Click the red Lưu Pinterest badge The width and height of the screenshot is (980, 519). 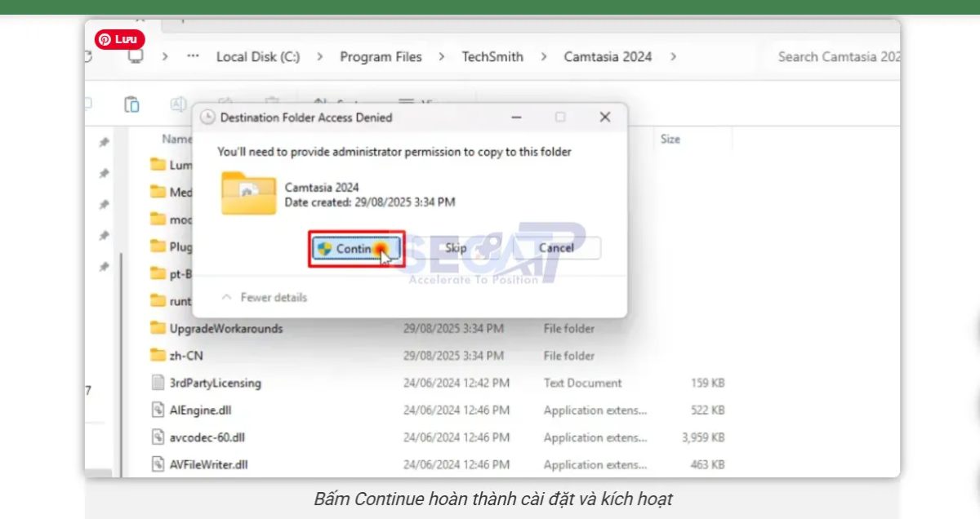(118, 38)
